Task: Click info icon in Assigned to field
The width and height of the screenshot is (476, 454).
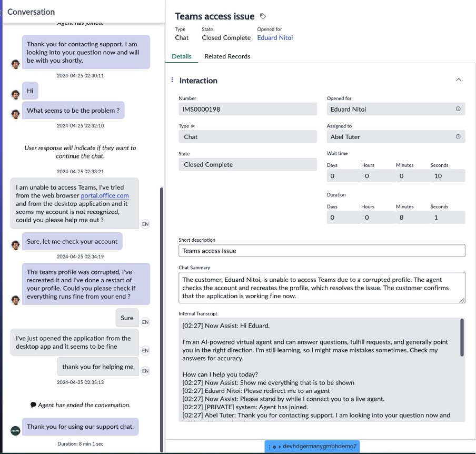Action: coord(458,137)
